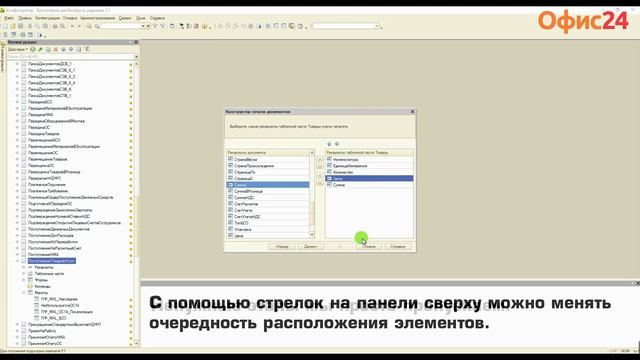This screenshot has width=640, height=360.
Task: Open the Действия dropdown in configuration panel
Action: pos(18,49)
